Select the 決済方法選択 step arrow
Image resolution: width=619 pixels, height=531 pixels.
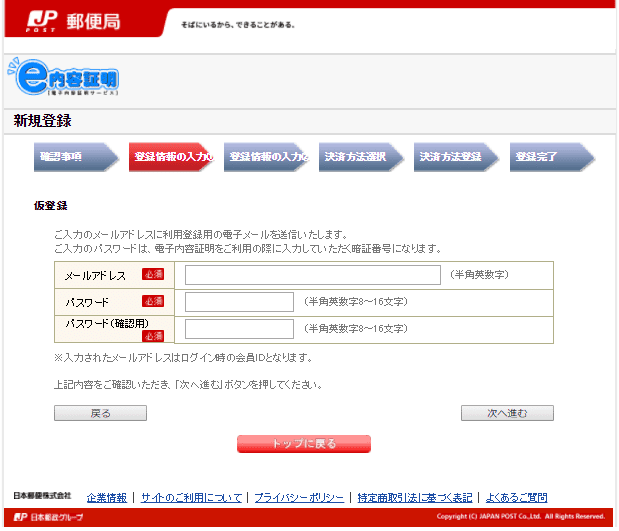(360, 157)
